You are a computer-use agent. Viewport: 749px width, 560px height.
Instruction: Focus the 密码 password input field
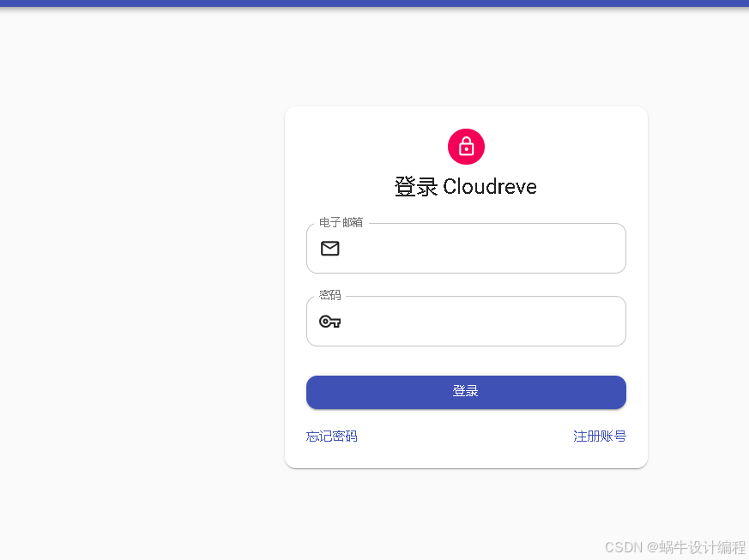click(x=466, y=322)
